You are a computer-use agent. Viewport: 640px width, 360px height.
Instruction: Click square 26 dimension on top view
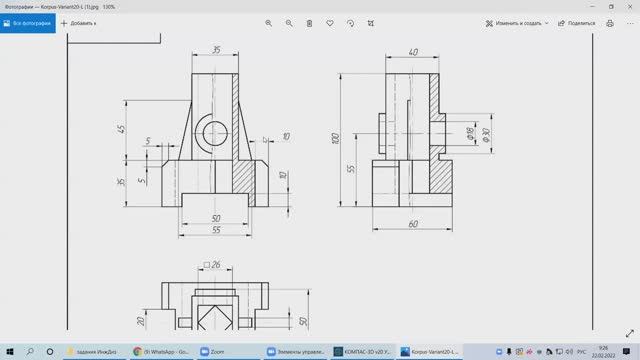(x=212, y=265)
